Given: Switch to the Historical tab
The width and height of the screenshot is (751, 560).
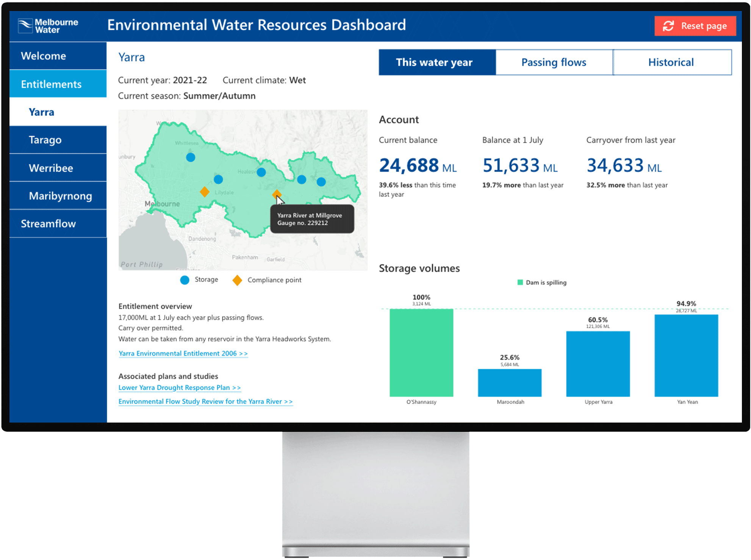Looking at the screenshot, I should pos(672,62).
